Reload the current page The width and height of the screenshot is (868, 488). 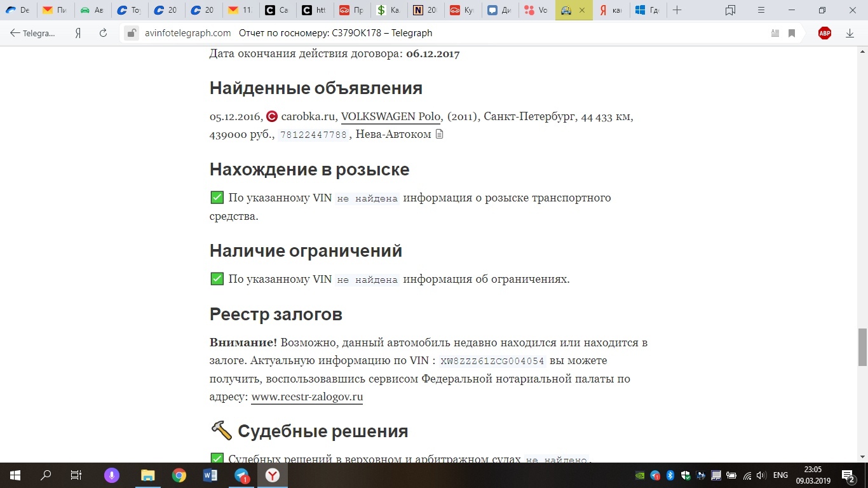103,33
